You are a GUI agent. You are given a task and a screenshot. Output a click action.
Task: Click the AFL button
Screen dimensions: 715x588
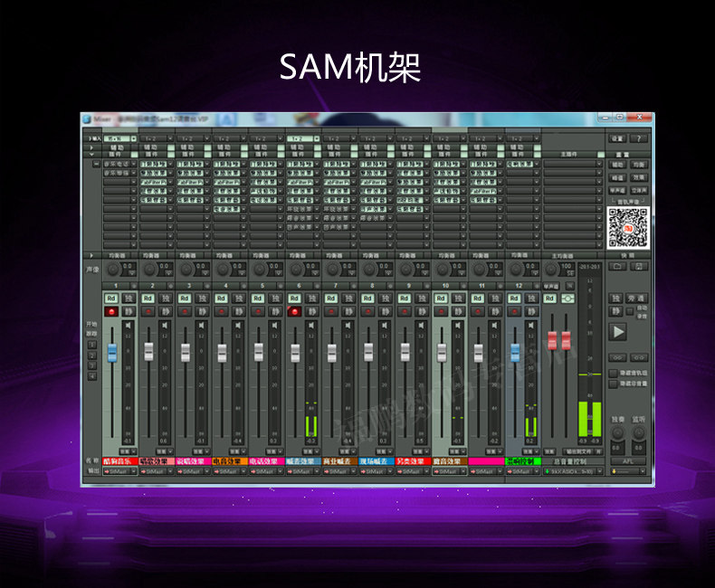[628, 461]
